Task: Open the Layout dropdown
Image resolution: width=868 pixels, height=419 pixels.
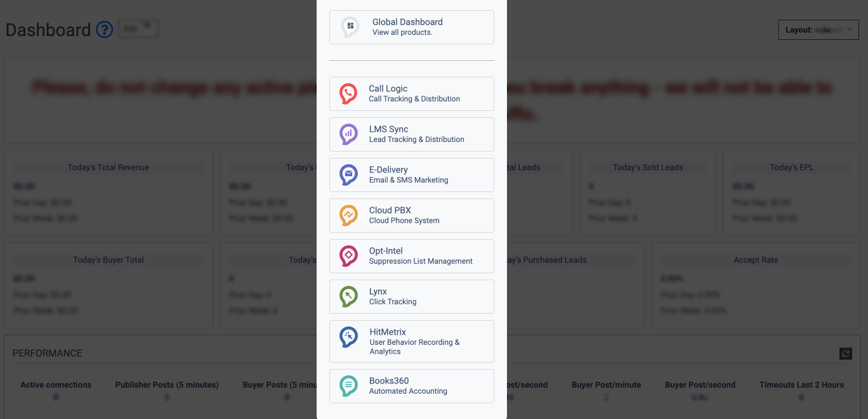Action: [818, 30]
